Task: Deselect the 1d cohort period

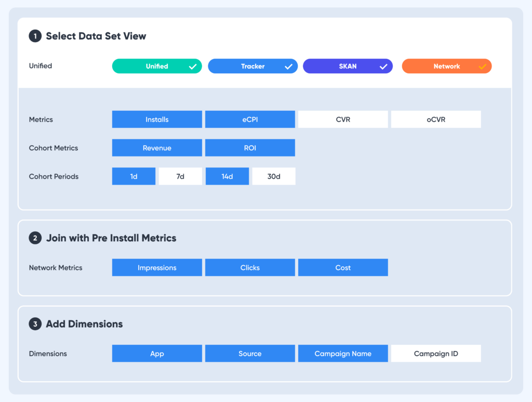Action: (x=134, y=176)
